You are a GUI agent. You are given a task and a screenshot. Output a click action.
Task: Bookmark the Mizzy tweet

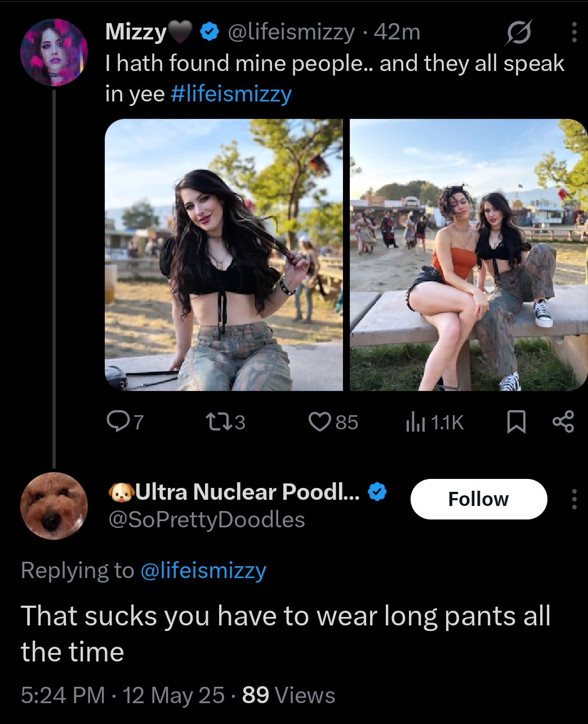point(516,422)
